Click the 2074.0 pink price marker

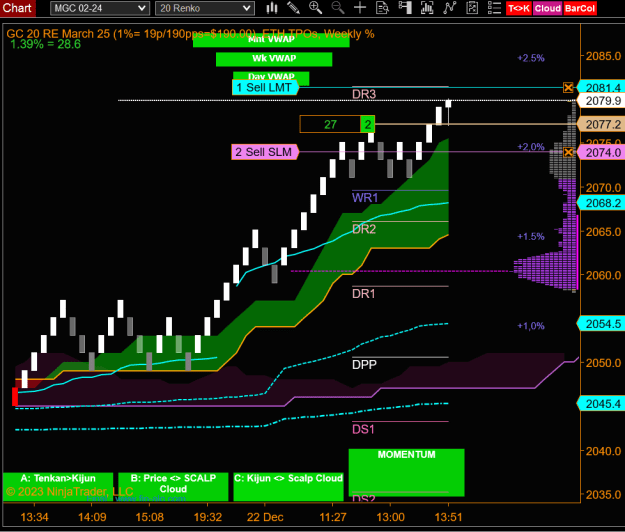[601, 153]
